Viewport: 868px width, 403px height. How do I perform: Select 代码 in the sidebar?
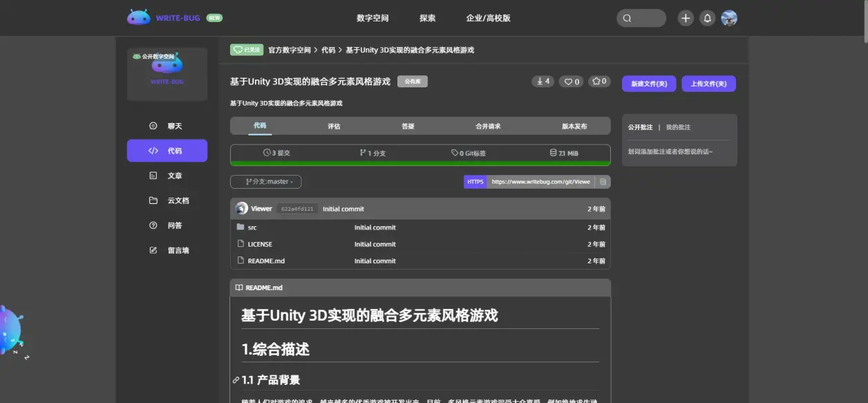167,151
